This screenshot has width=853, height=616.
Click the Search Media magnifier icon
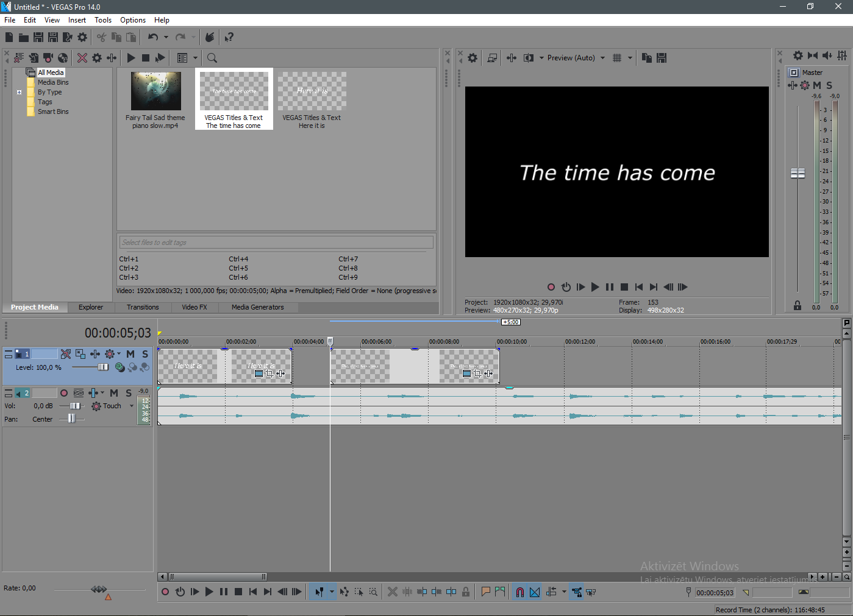click(x=212, y=58)
